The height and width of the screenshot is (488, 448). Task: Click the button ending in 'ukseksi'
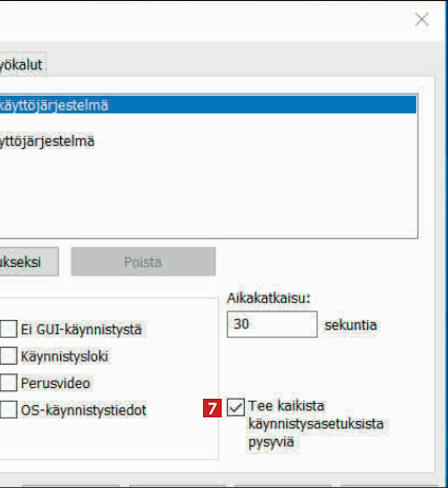pyautogui.click(x=29, y=262)
